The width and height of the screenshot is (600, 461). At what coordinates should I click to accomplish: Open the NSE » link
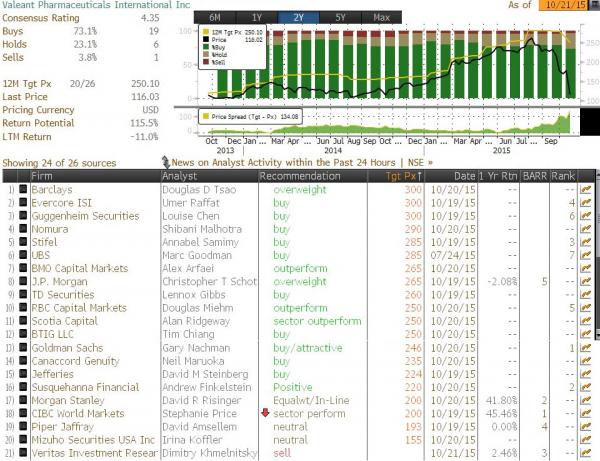(x=420, y=163)
